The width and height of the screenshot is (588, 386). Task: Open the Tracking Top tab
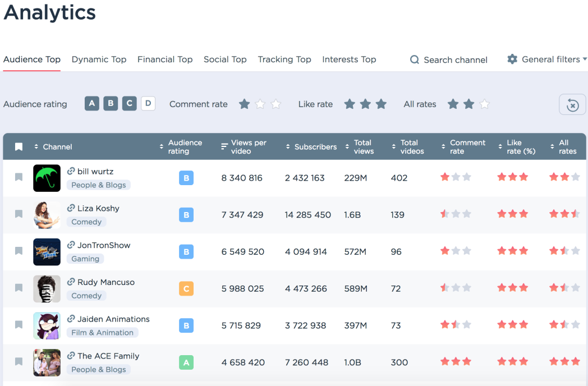pos(284,59)
